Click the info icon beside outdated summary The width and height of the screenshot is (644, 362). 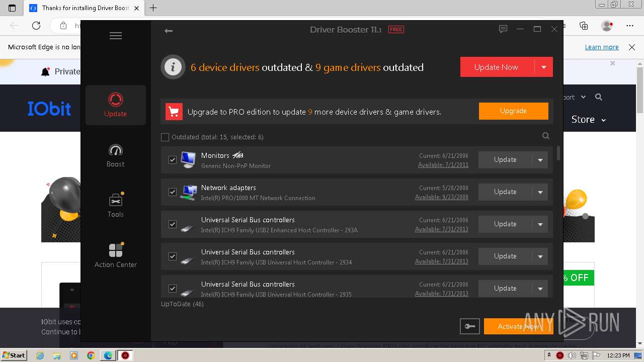(x=173, y=67)
